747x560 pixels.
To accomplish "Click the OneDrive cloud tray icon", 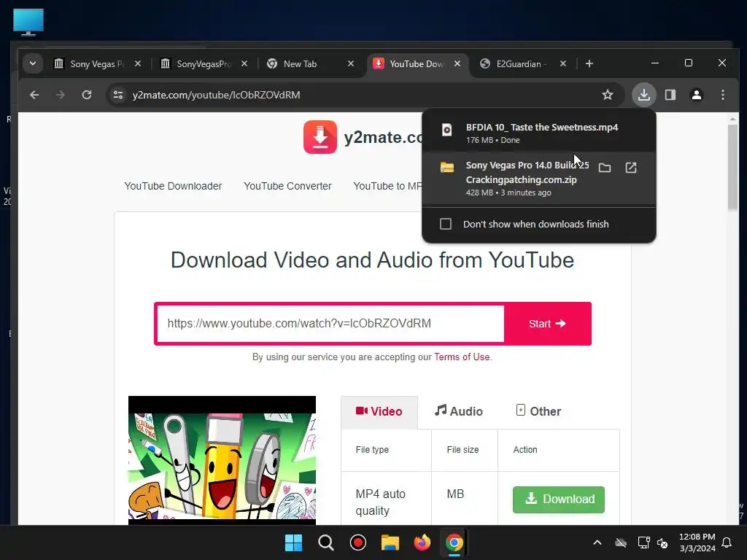I will click(620, 542).
